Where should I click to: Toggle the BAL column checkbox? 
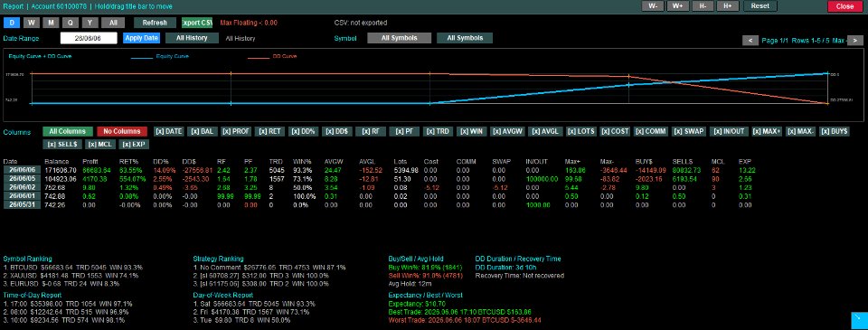(203, 132)
